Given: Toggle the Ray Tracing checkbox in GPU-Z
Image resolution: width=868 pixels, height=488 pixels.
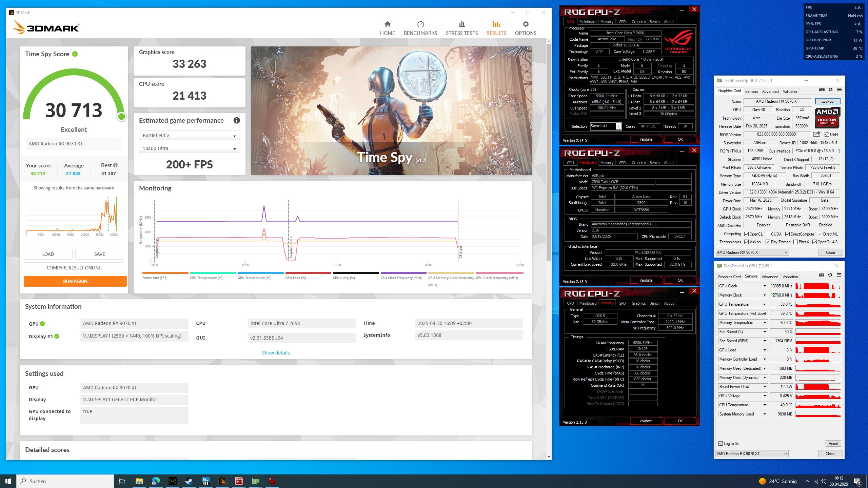Looking at the screenshot, I should pyautogui.click(x=768, y=242).
